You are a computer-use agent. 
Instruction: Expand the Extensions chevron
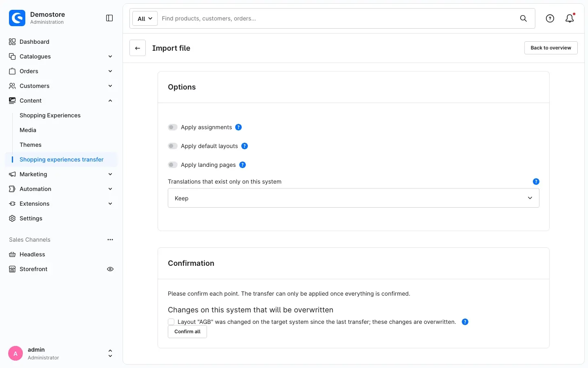tap(110, 204)
